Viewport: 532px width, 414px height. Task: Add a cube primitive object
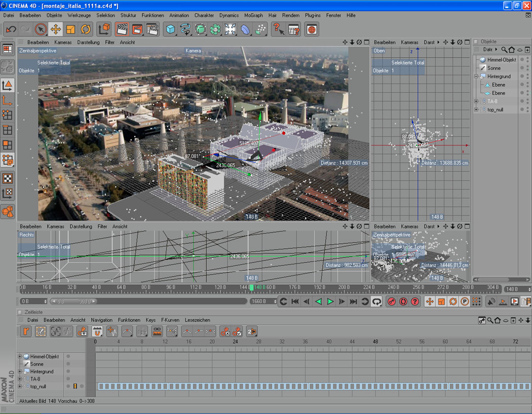pyautogui.click(x=170, y=29)
